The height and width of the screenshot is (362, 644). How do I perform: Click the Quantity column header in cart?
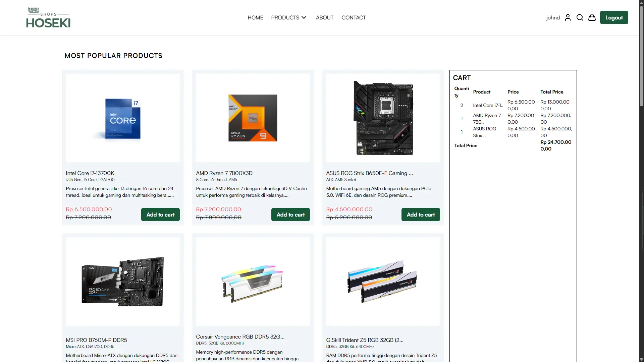(462, 92)
